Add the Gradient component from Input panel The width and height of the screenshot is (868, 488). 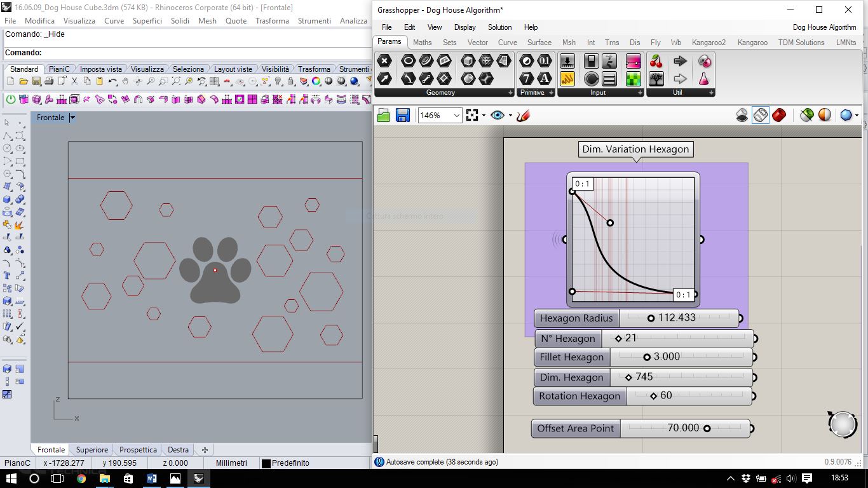coord(633,61)
